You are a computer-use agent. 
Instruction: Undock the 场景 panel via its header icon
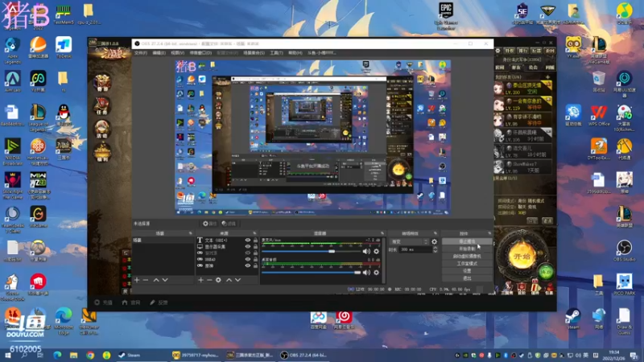pos(190,233)
